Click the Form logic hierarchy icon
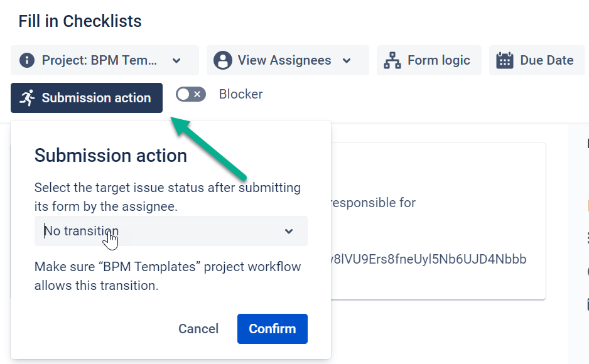 pos(392,60)
